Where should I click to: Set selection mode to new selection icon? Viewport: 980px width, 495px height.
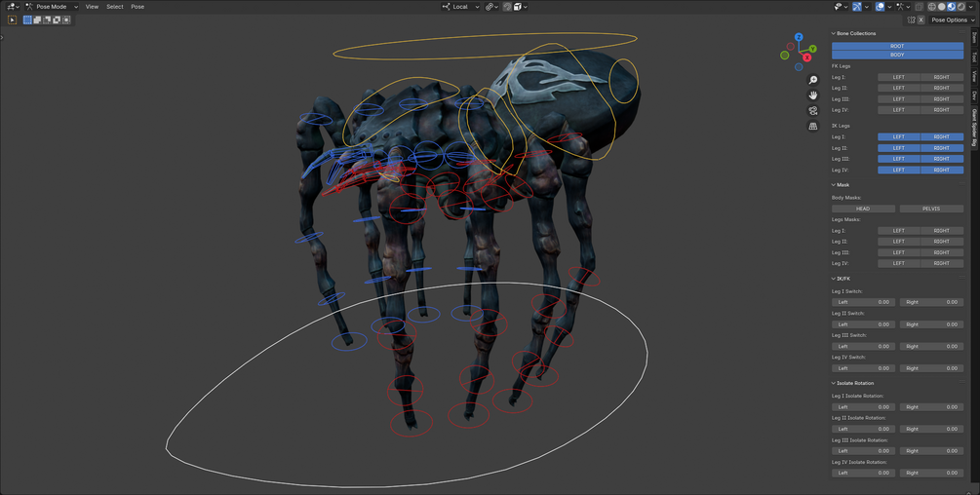(x=27, y=19)
